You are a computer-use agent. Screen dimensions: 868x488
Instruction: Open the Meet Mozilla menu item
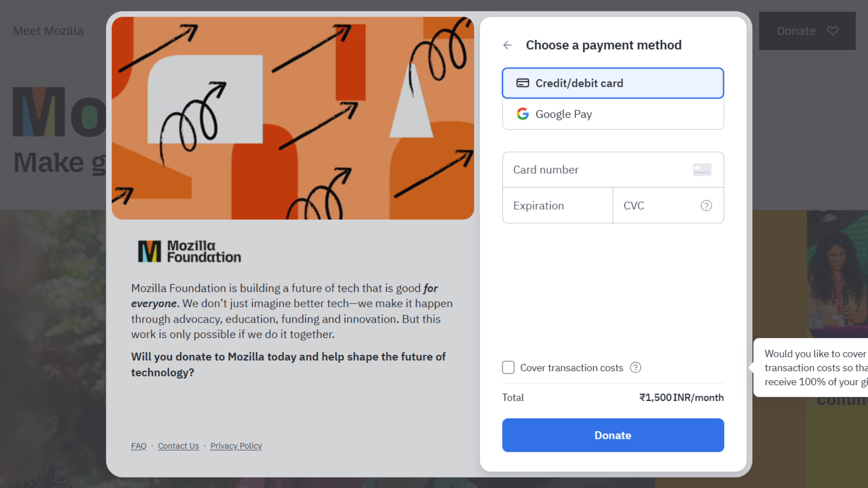(48, 31)
